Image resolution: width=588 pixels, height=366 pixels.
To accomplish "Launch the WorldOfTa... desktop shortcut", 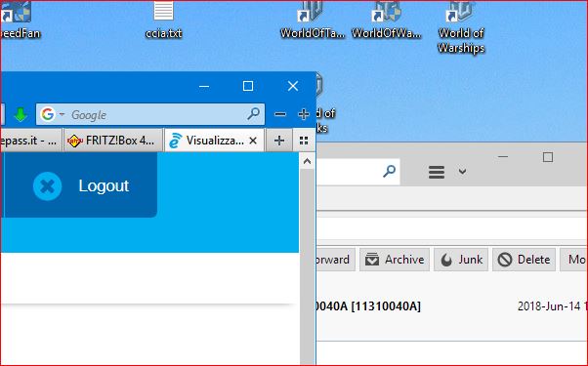I will tap(312, 20).
